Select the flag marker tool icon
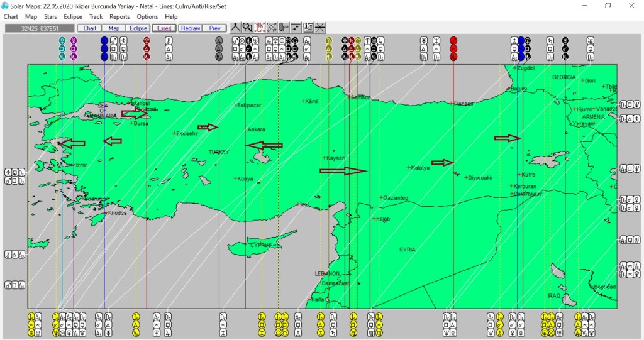This screenshot has height=340, width=644. [284, 28]
